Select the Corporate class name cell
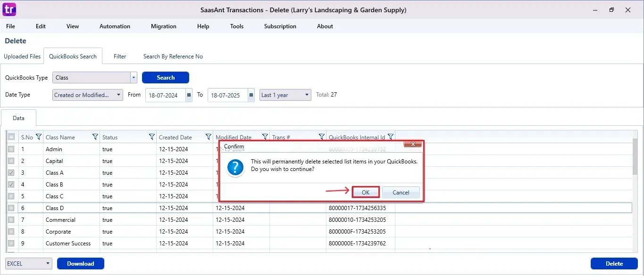Viewport: 644px width, 276px height. point(71,231)
